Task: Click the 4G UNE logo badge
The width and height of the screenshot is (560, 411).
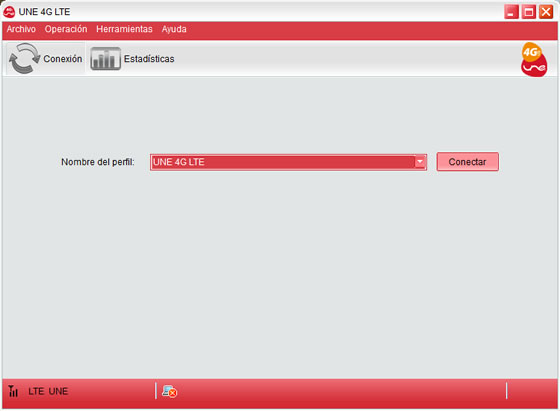Action: click(534, 59)
